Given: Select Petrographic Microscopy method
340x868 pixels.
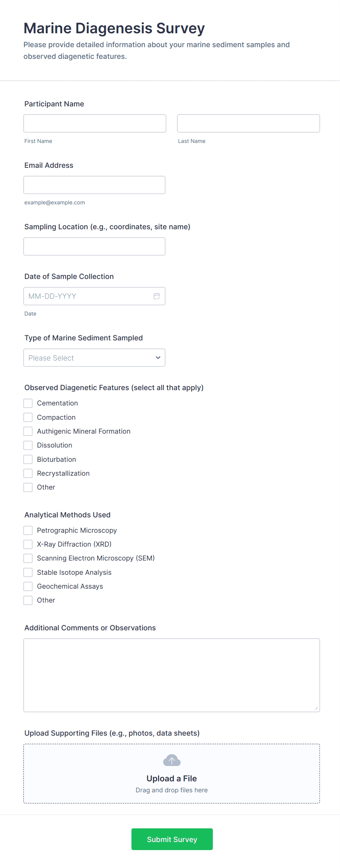Looking at the screenshot, I should (28, 531).
